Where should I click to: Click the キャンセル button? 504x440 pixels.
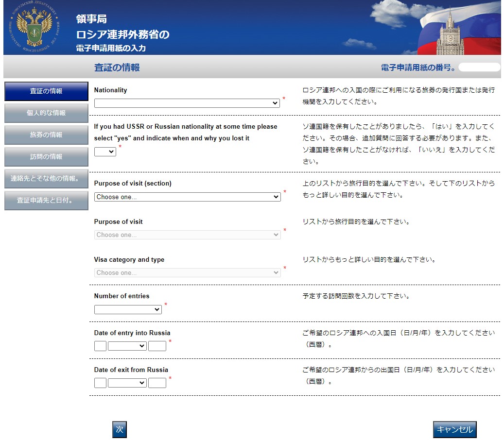455,429
